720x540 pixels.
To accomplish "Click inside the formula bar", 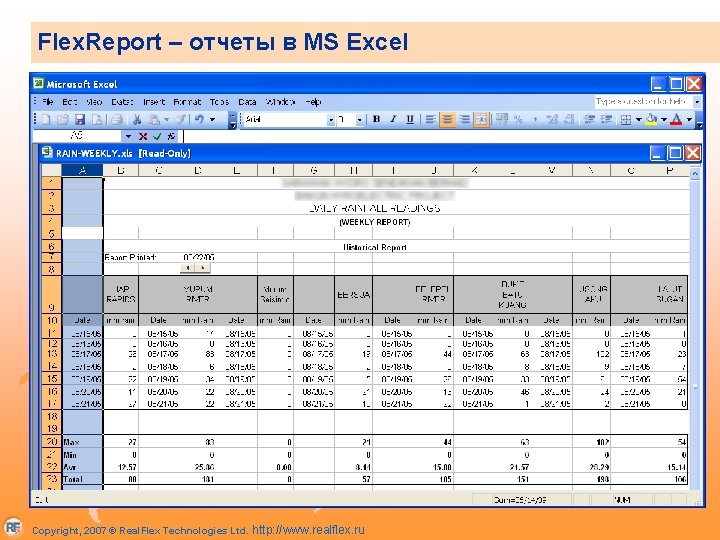I will 441,136.
